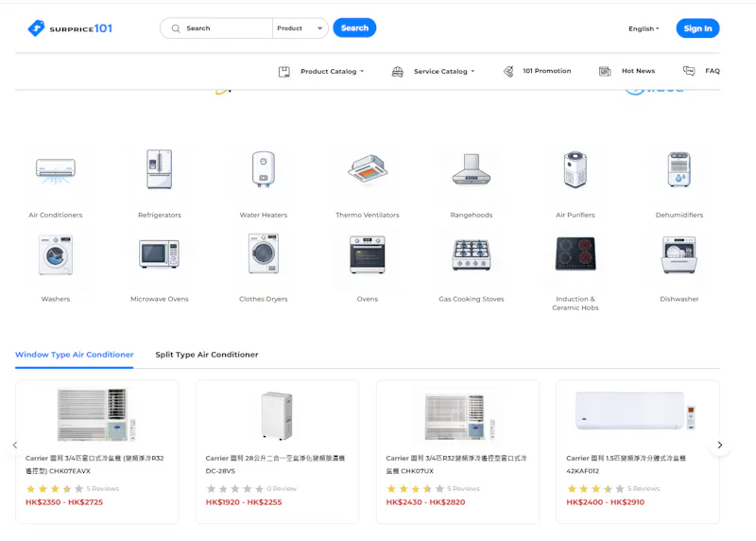The image size is (756, 541).
Task: Select the Washers category icon
Action: (56, 254)
